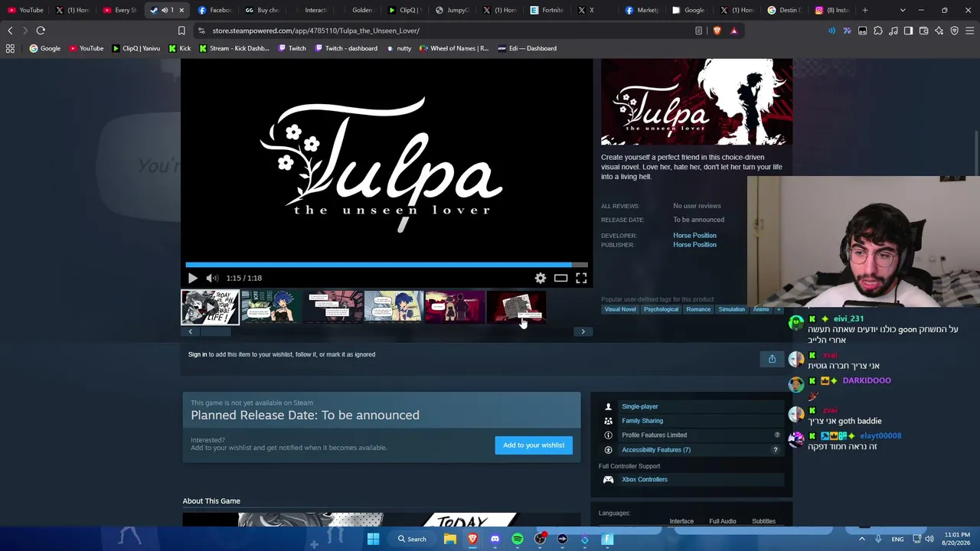Bookmark this page with bookmark icon

click(181, 31)
